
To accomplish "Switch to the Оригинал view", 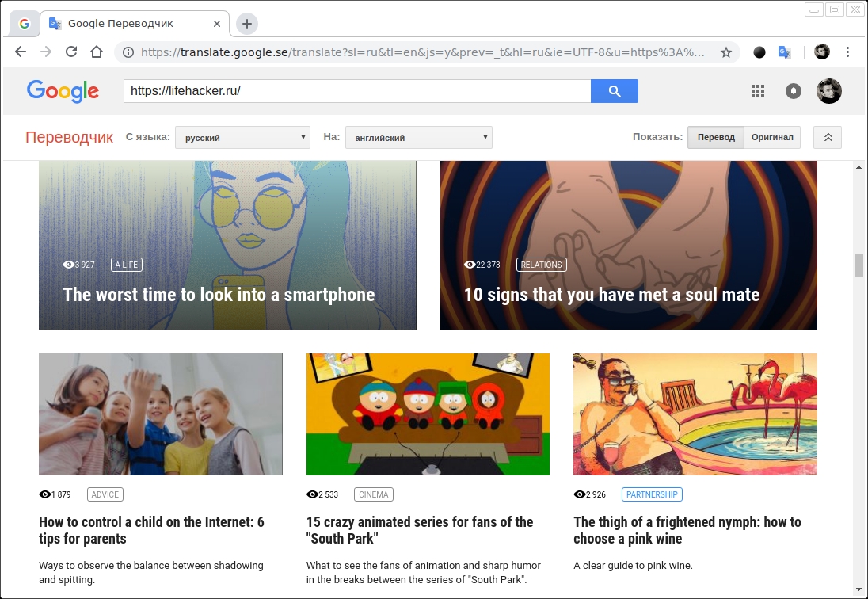I will tap(772, 137).
